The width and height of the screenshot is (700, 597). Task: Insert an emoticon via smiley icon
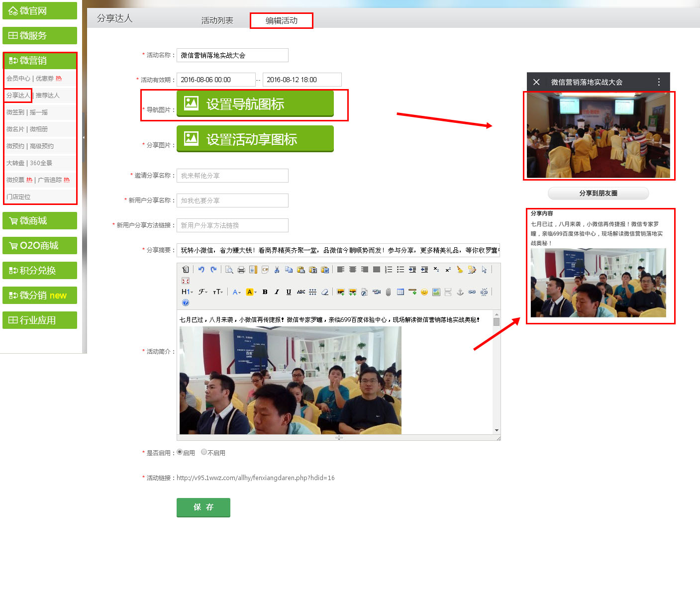[x=424, y=292]
